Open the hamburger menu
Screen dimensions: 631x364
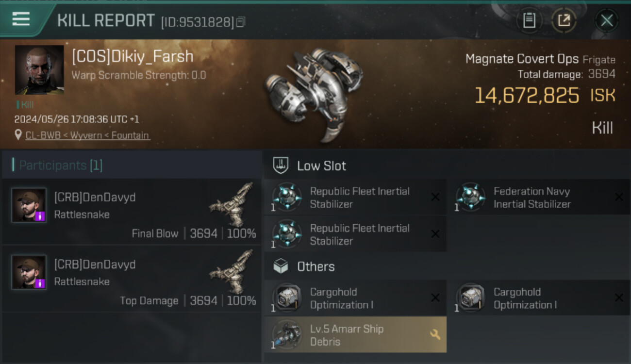[21, 19]
